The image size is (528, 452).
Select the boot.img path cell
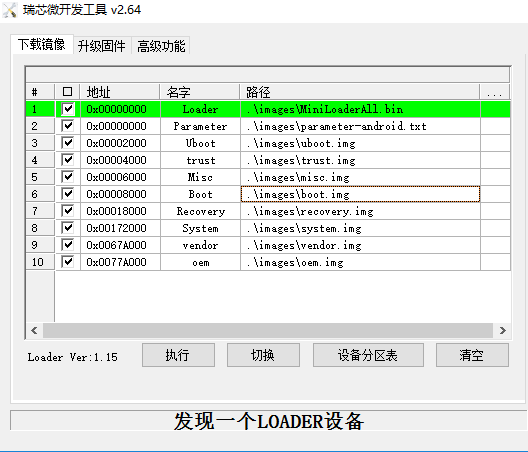click(x=360, y=194)
